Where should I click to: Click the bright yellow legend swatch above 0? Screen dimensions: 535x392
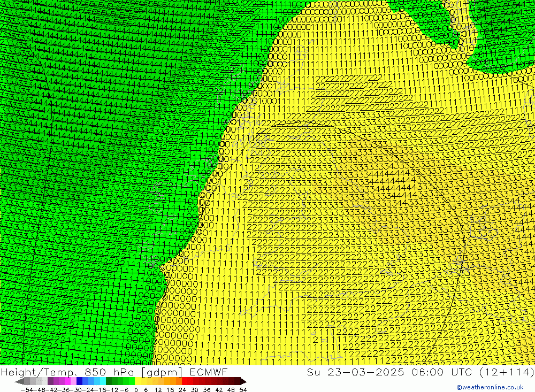pos(138,381)
